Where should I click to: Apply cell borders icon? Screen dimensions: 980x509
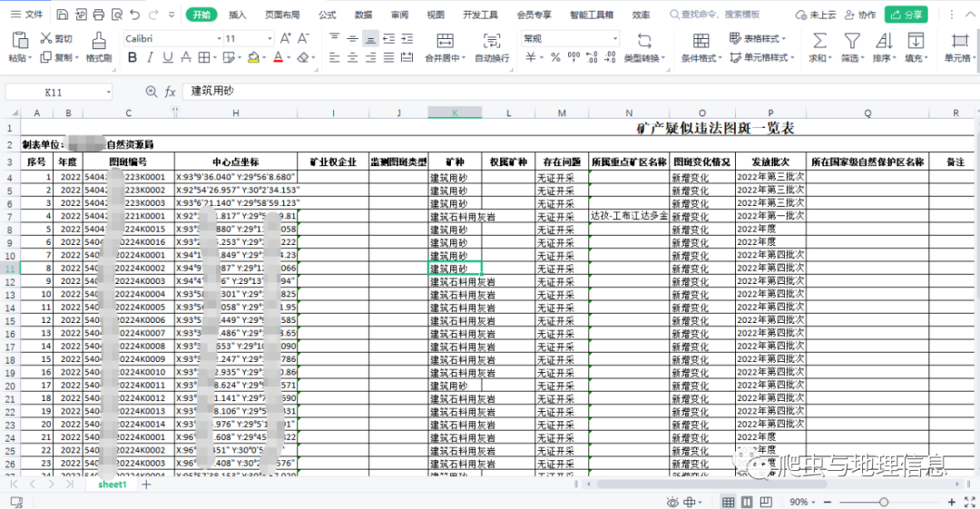click(204, 57)
